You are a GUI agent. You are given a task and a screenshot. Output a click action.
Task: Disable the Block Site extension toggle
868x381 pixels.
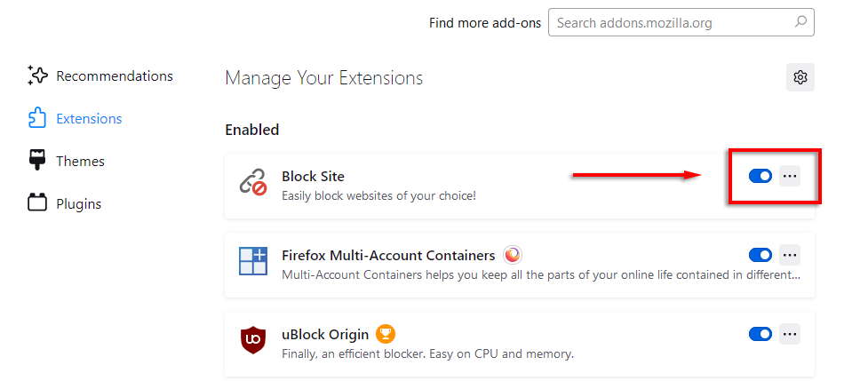(x=760, y=177)
